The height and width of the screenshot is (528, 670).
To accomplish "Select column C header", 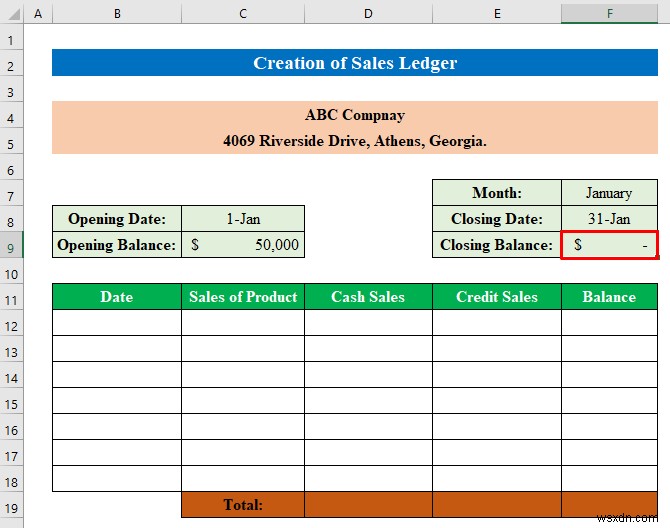I will point(243,14).
